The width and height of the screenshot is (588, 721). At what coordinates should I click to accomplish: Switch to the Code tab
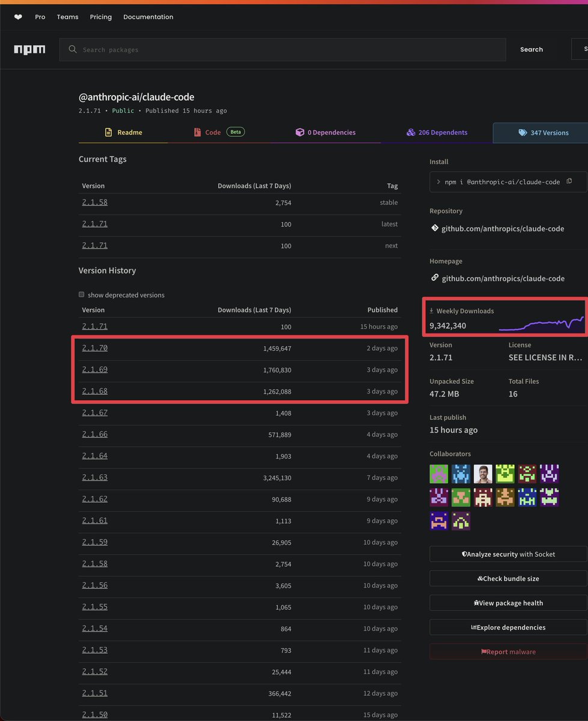pos(219,132)
